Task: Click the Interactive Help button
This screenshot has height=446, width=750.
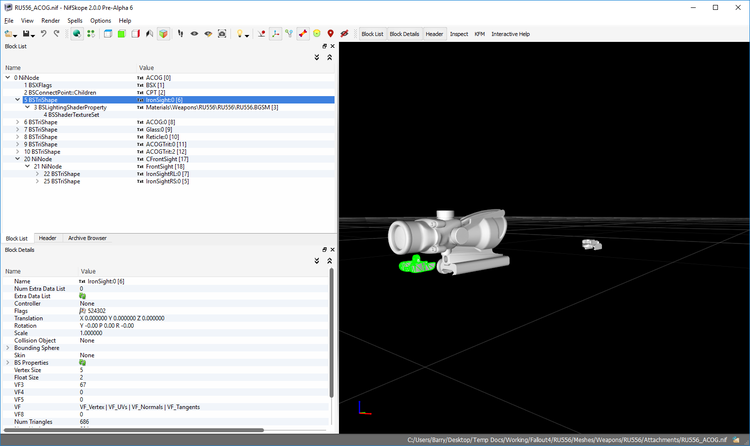Action: (x=510, y=34)
